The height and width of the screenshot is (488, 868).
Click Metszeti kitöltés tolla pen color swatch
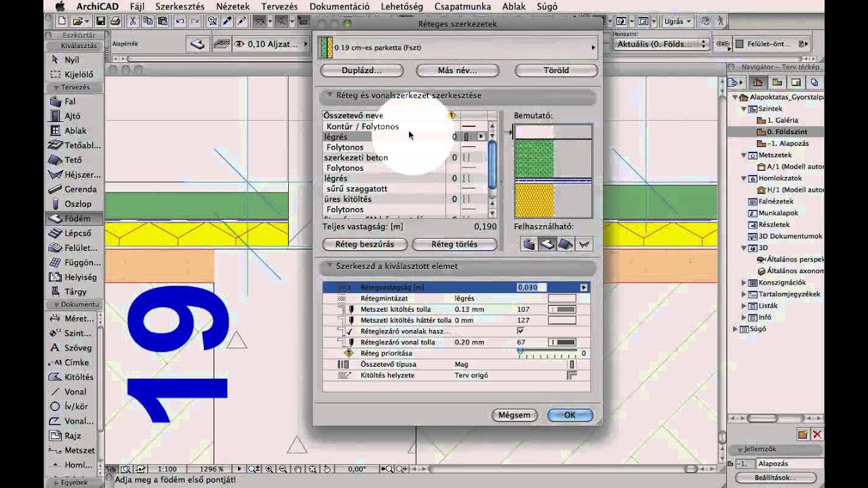coord(561,309)
